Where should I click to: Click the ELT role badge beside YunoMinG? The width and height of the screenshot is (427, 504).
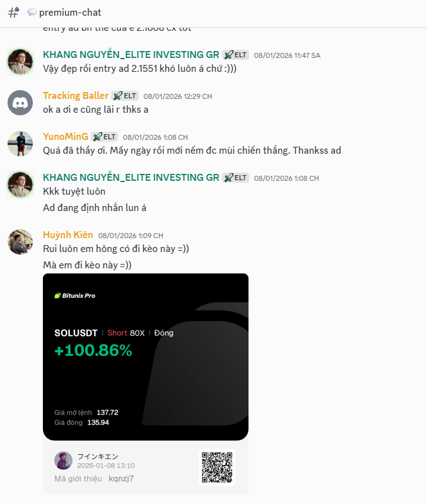(104, 137)
